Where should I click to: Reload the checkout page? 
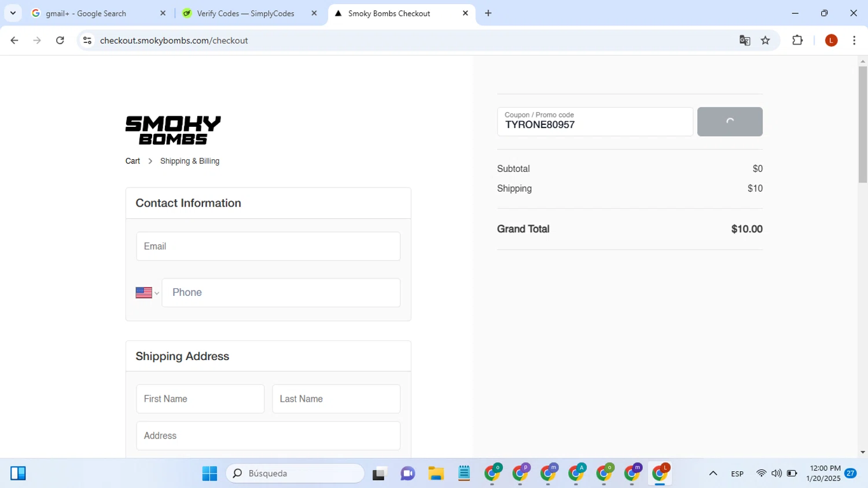pyautogui.click(x=60, y=41)
